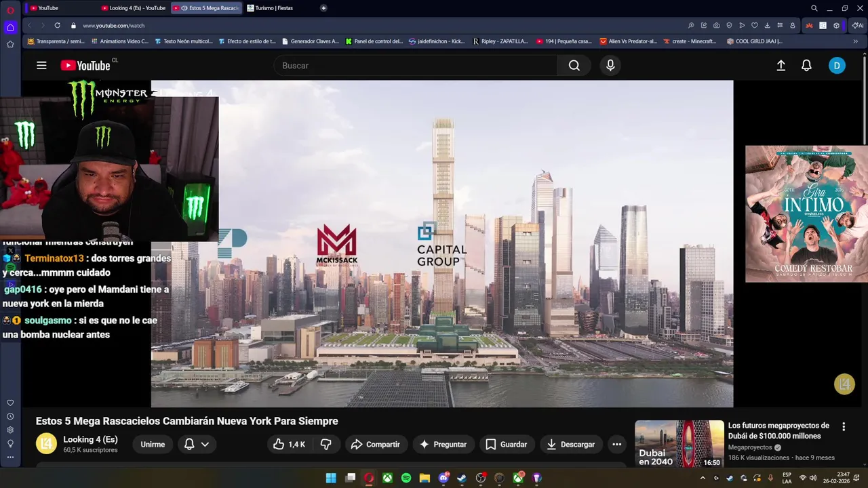Open Spotify from the taskbar
The width and height of the screenshot is (868, 488).
click(406, 478)
